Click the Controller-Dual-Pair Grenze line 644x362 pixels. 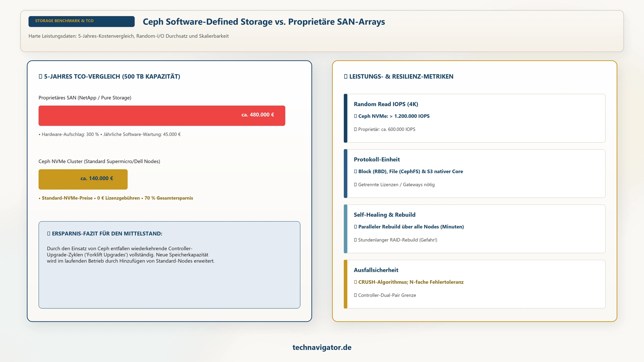point(385,295)
